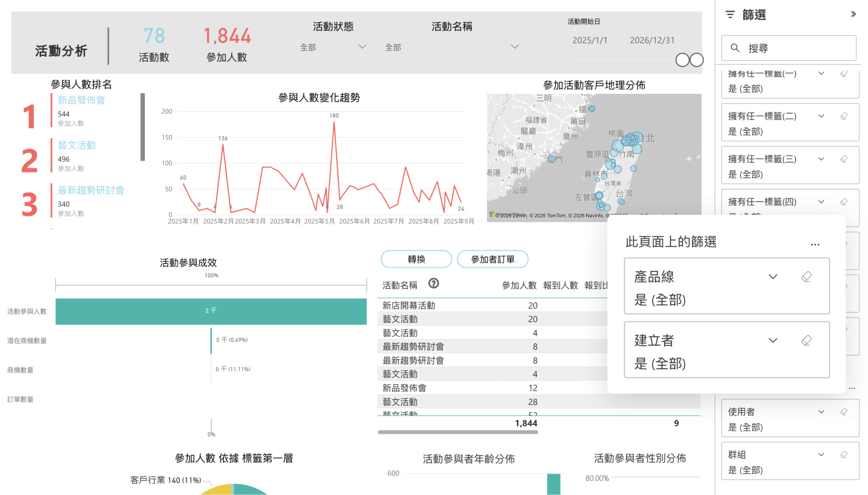Collapse the 篩選 filter pane
The image size is (868, 495).
coord(853,14)
